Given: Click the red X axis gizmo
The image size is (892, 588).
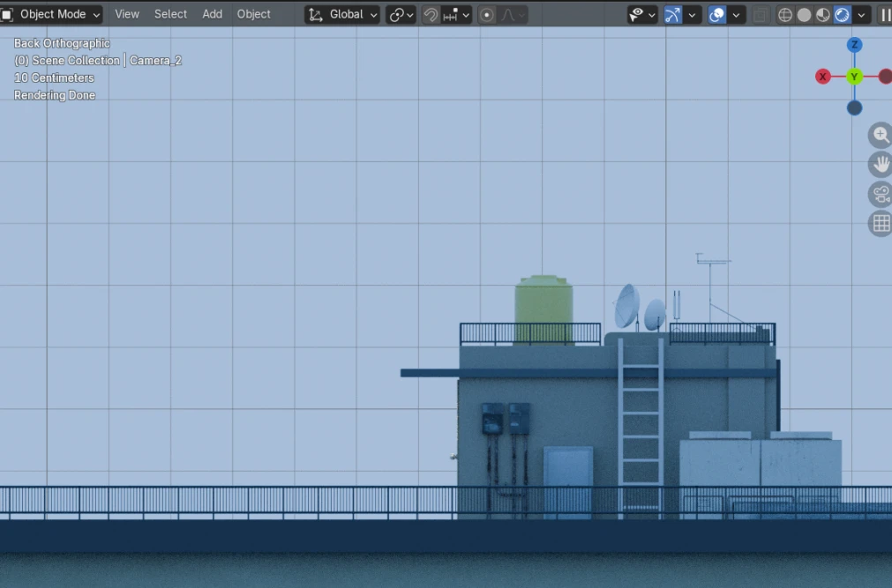Looking at the screenshot, I should pyautogui.click(x=822, y=76).
